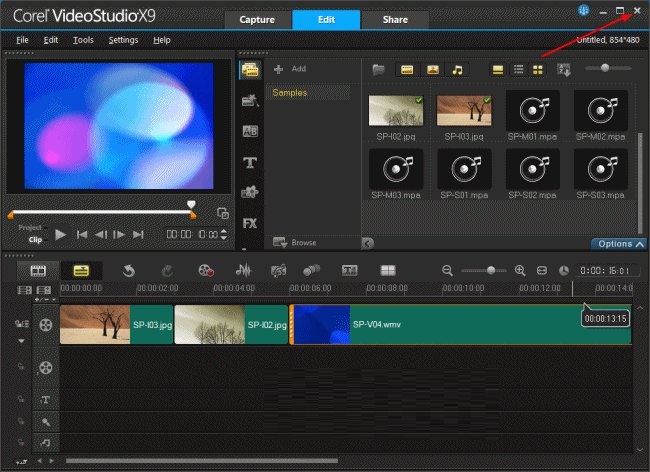
Task: Click the Browse button
Action: (295, 242)
